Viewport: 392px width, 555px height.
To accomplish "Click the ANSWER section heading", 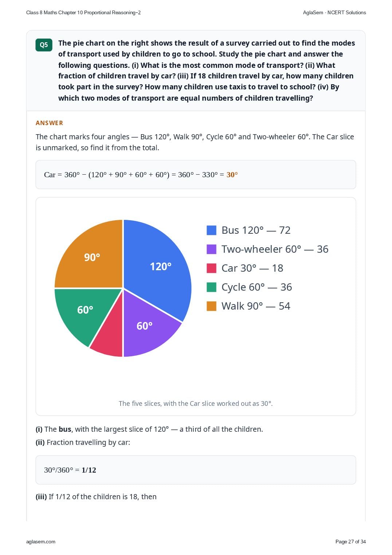I will (x=49, y=123).
